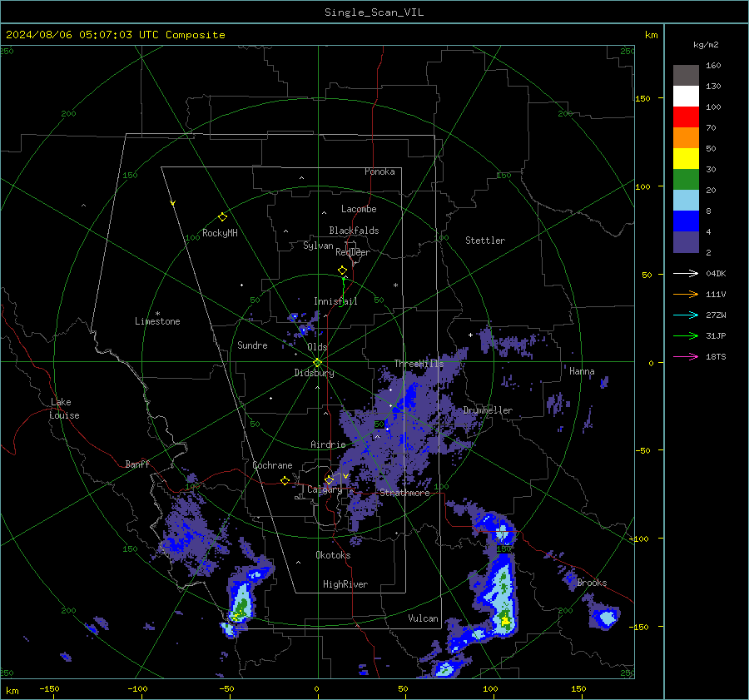
Task: Click the cyan 27ZW arrow in legend
Action: coord(686,315)
